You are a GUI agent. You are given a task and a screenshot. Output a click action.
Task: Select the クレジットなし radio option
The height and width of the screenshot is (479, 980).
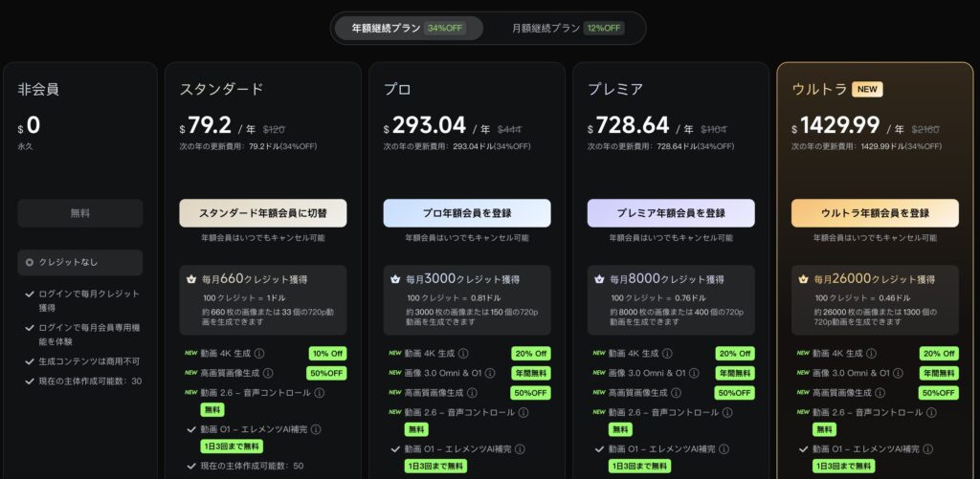tap(31, 262)
